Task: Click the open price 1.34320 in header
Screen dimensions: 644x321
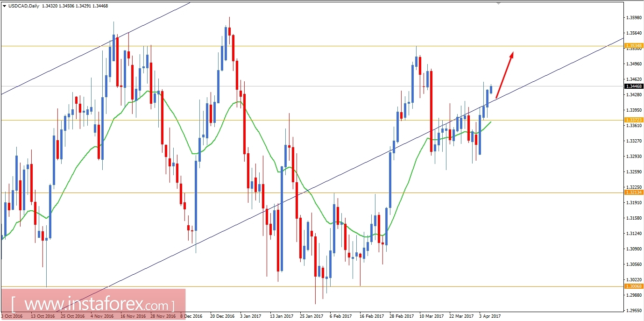Action: tap(49, 6)
